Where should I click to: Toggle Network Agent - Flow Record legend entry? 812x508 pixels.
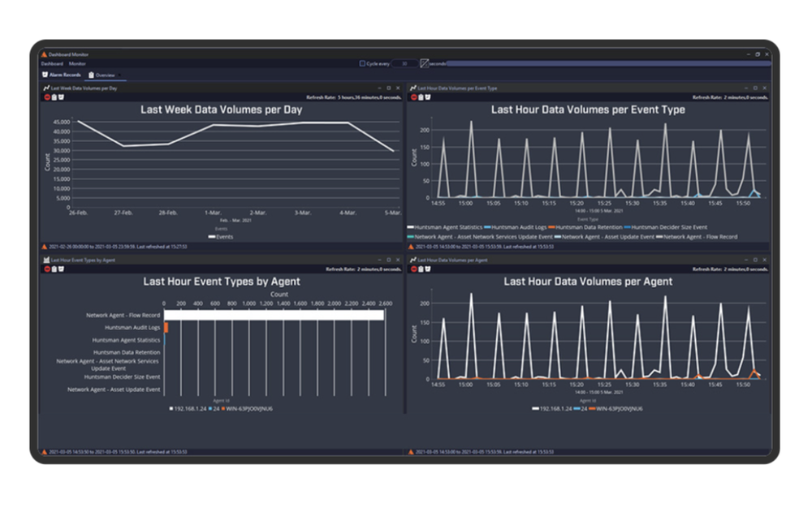pyautogui.click(x=697, y=237)
